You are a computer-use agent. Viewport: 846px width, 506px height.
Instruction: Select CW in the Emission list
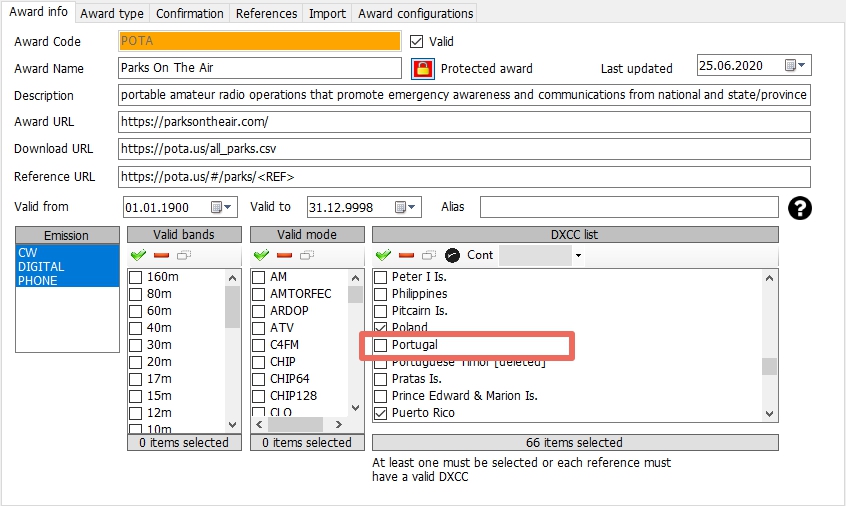coord(67,252)
